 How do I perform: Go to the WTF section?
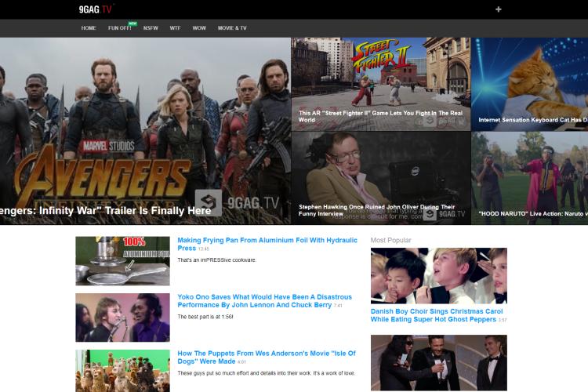(x=175, y=28)
